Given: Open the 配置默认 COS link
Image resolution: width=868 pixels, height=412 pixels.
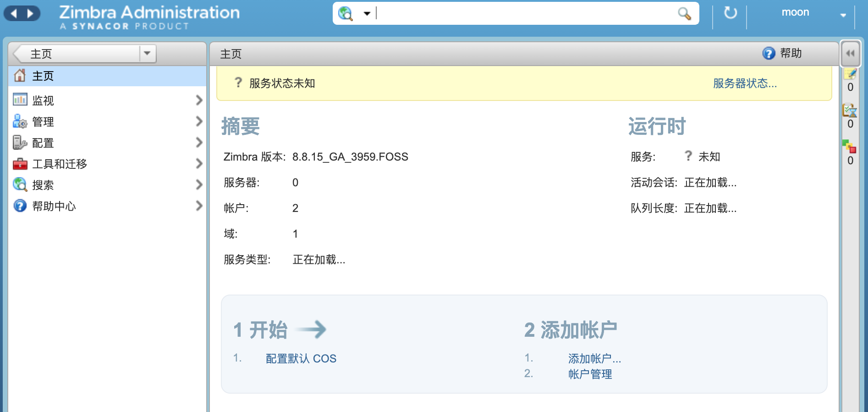Looking at the screenshot, I should pos(301,359).
